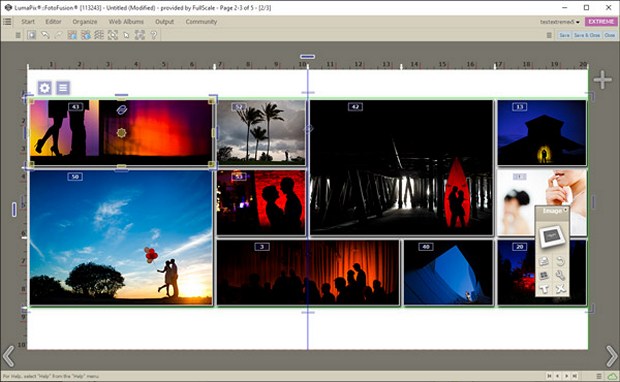Click the stack layers icon in Image panel

coord(544,261)
